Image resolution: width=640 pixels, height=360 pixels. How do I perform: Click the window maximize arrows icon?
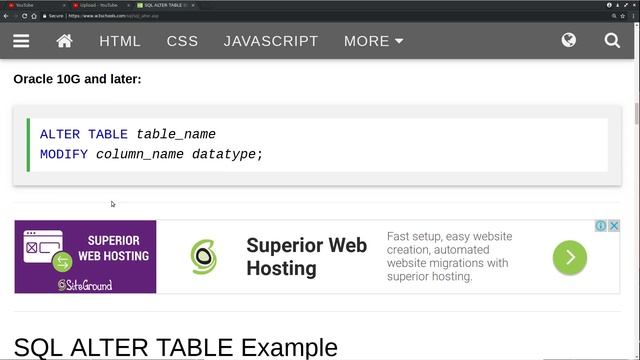626,5
